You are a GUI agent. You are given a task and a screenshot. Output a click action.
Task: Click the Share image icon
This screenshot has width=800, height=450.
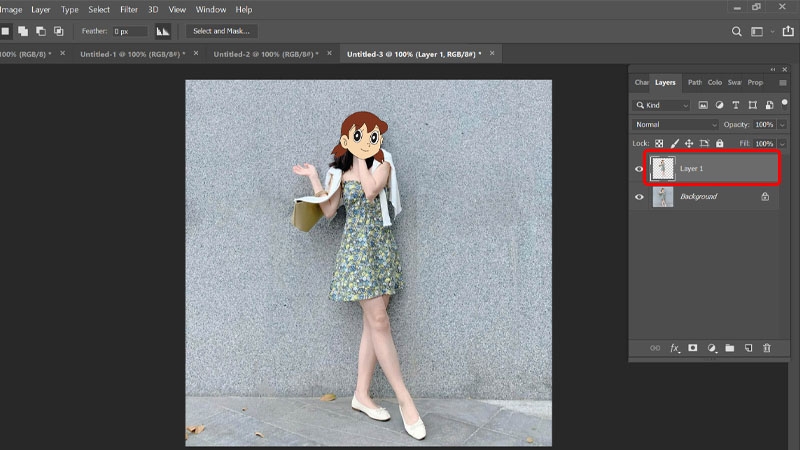tap(788, 31)
